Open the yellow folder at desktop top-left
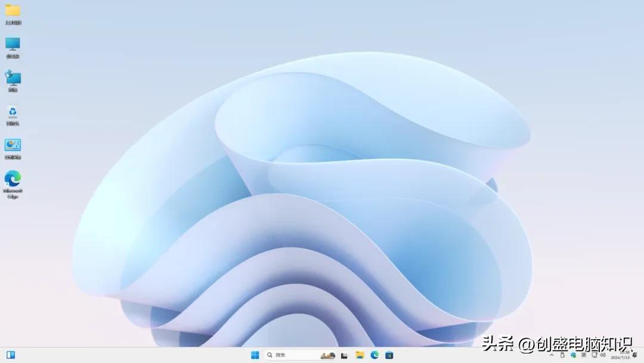Image resolution: width=644 pixels, height=363 pixels. (x=13, y=13)
